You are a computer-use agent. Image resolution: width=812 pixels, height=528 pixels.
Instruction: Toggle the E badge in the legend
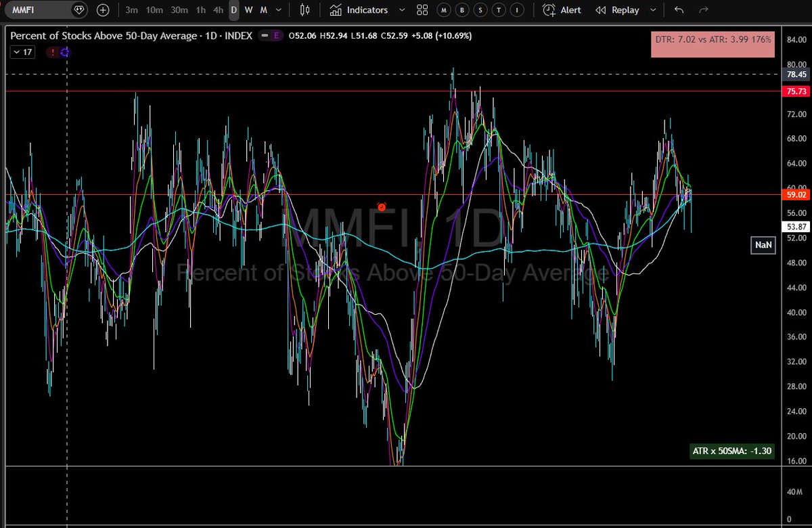[276, 35]
